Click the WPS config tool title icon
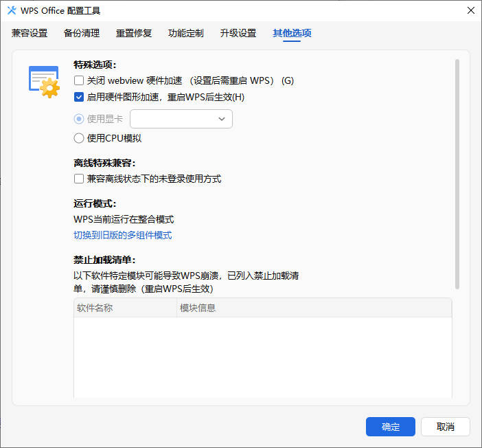 (12, 10)
